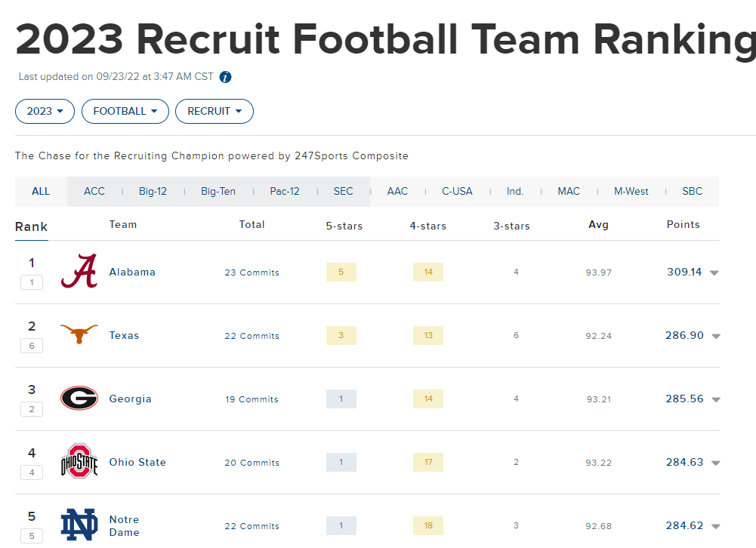This screenshot has width=756, height=548.
Task: Click the info icon beside last updated
Action: (225, 77)
